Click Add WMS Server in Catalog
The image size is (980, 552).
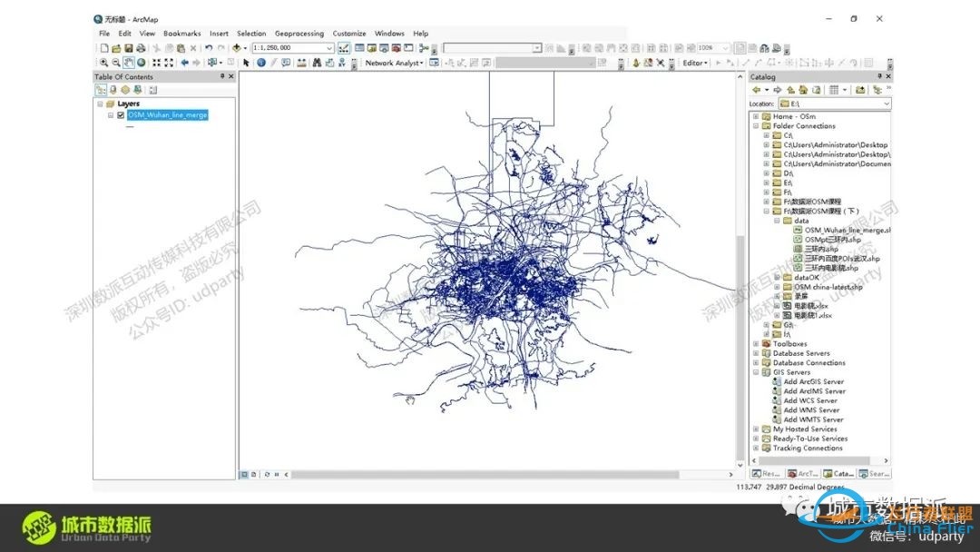coord(811,409)
